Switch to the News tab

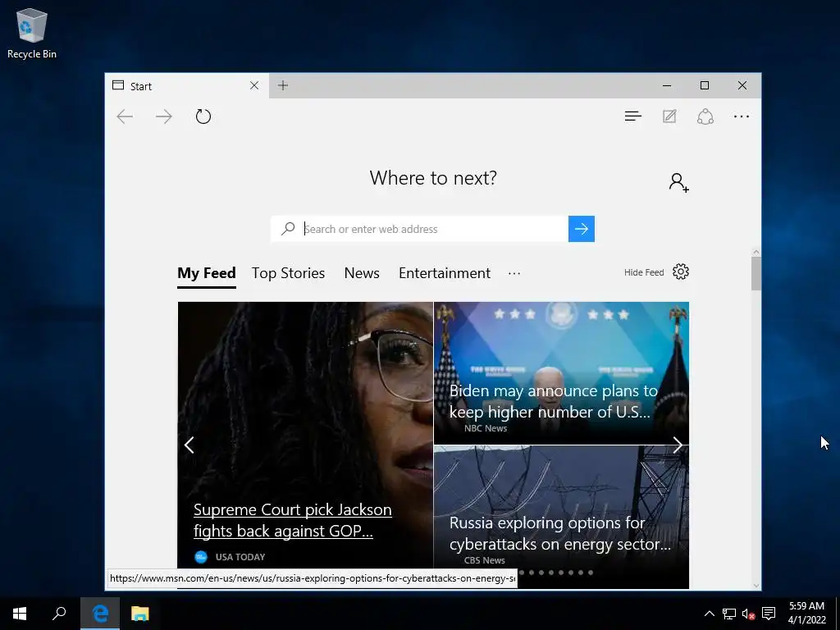362,273
